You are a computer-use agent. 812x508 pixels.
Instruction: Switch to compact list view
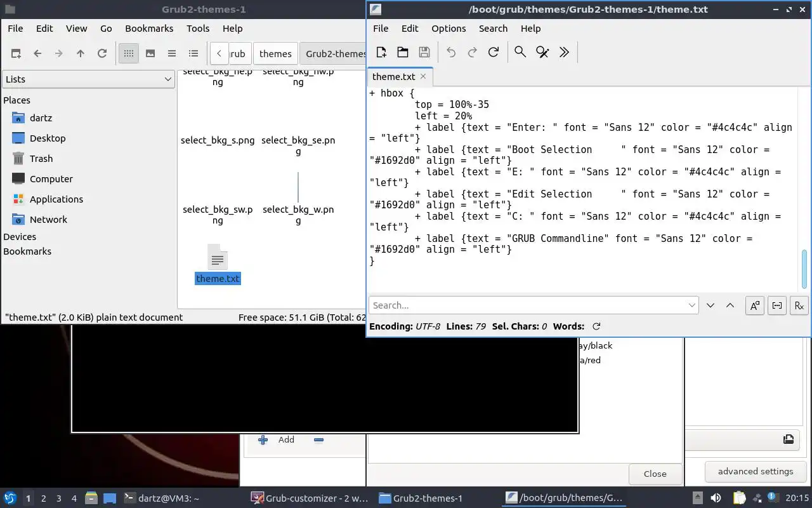[x=172, y=54]
